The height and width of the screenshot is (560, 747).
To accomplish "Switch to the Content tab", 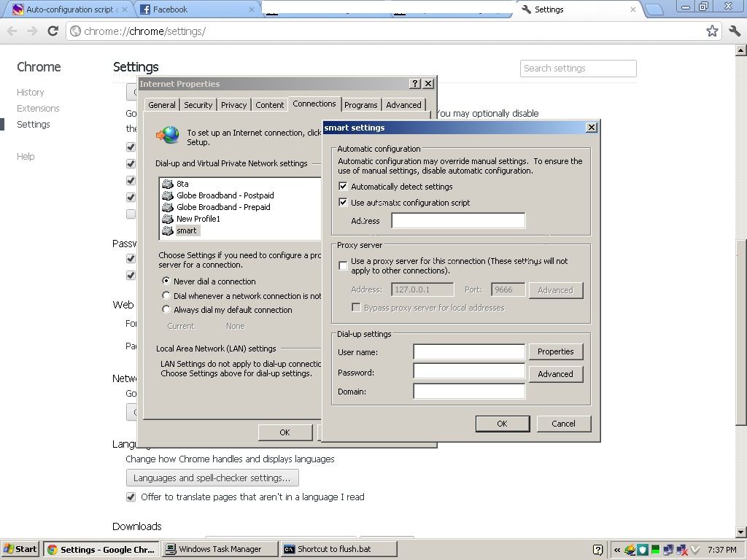I will tap(270, 105).
